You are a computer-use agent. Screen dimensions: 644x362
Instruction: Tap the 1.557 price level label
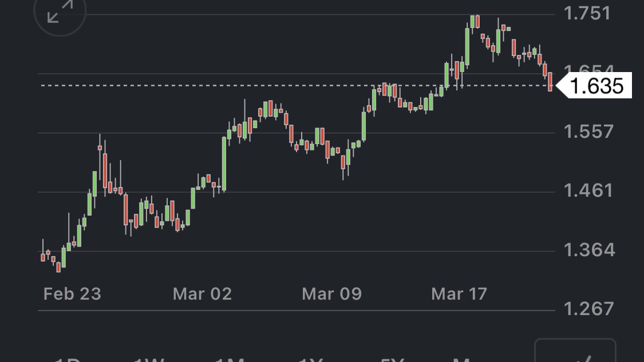click(x=588, y=132)
